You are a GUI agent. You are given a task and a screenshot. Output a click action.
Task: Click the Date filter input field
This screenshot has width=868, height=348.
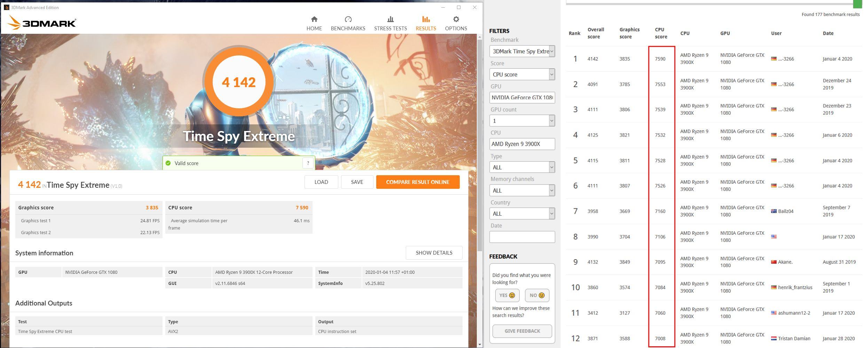(522, 237)
